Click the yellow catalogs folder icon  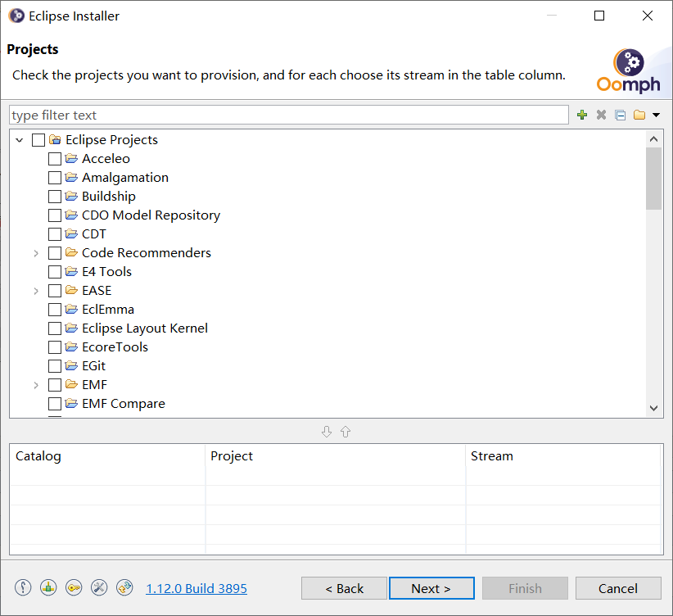639,115
